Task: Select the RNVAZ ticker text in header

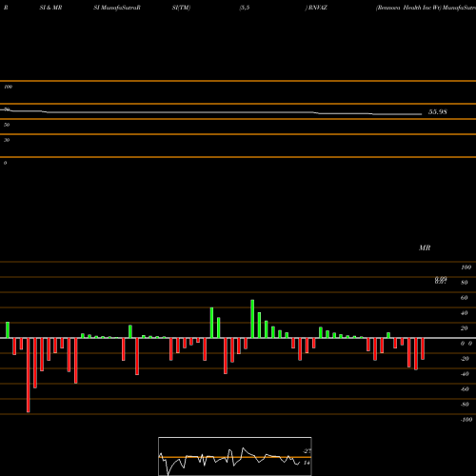Action: pyautogui.click(x=318, y=8)
